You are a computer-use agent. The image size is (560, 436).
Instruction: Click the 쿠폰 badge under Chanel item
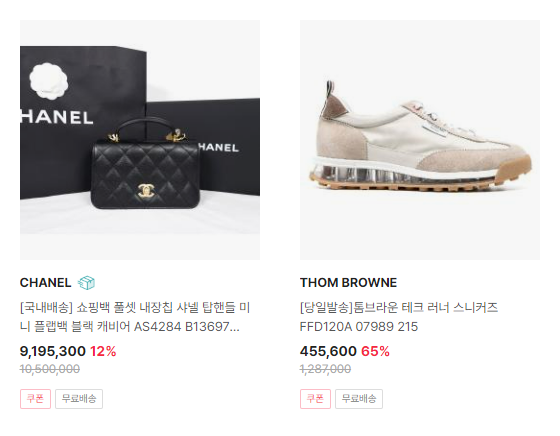pyautogui.click(x=35, y=399)
